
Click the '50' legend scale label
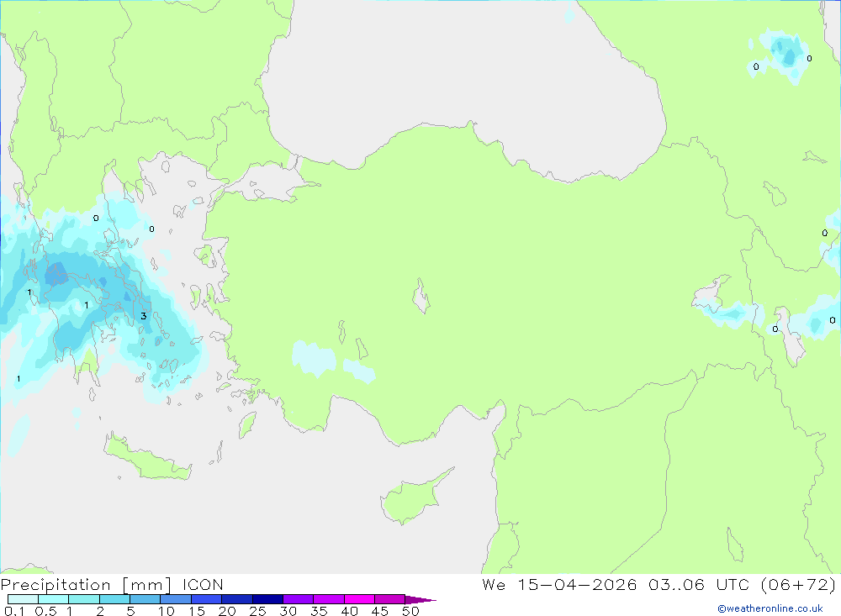[x=410, y=611]
